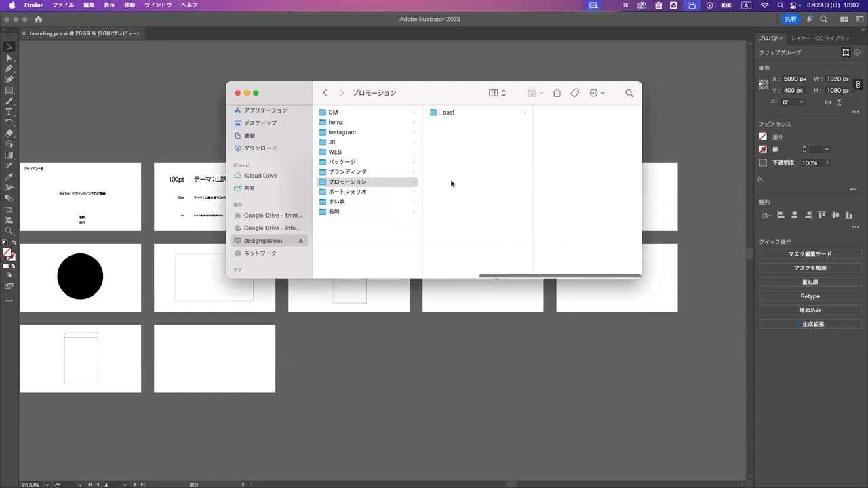Select the Gradient tool
Viewport: 868px width, 488px height.
pos(9,155)
